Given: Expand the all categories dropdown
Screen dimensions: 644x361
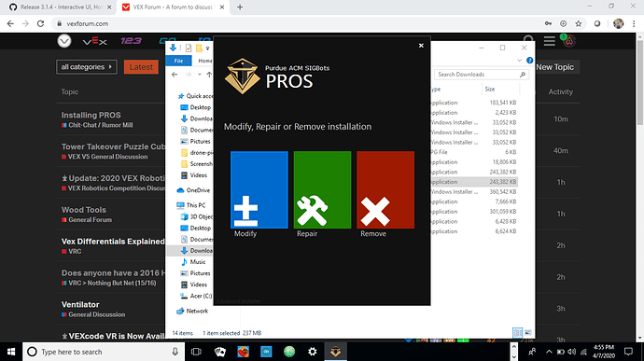Looking at the screenshot, I should point(87,67).
